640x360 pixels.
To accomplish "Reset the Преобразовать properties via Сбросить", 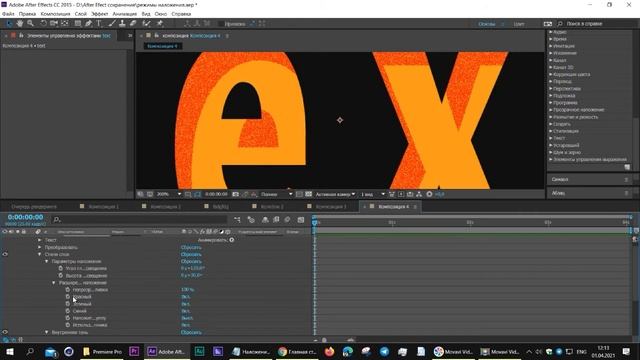I will pos(191,247).
